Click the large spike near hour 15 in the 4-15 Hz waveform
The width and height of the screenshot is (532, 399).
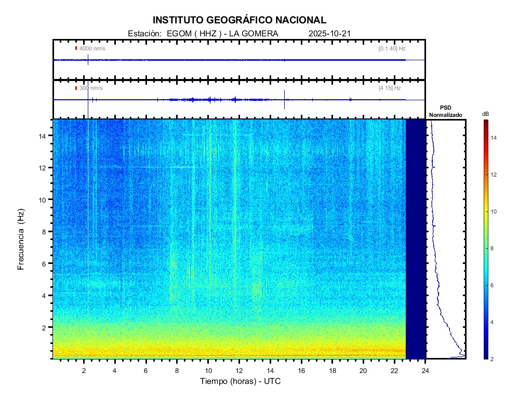point(284,99)
